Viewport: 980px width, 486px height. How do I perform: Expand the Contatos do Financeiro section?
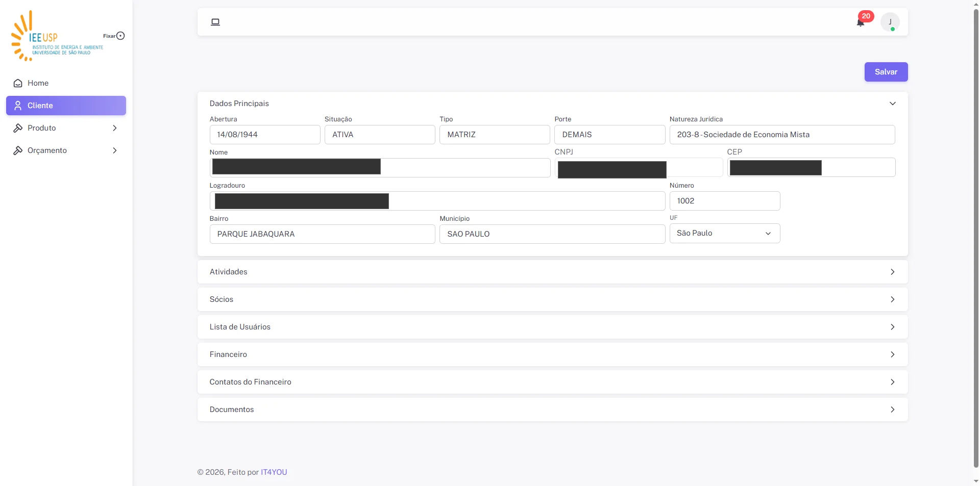[x=552, y=382]
